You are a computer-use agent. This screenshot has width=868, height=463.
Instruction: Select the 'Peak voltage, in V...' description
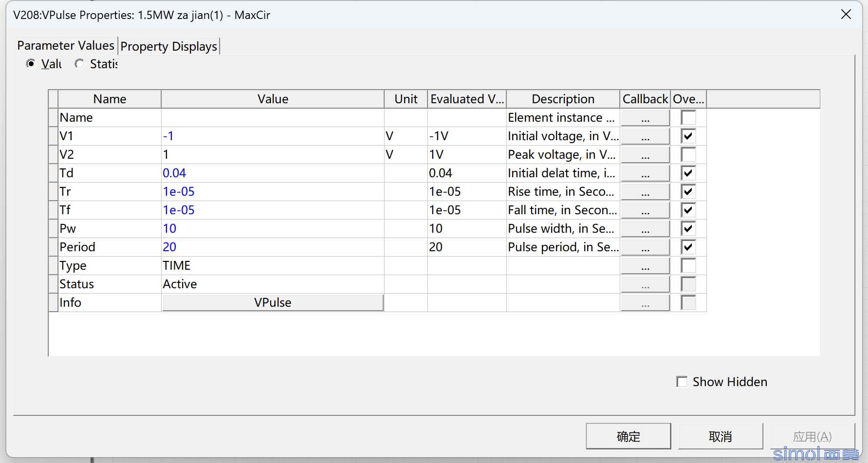point(563,155)
